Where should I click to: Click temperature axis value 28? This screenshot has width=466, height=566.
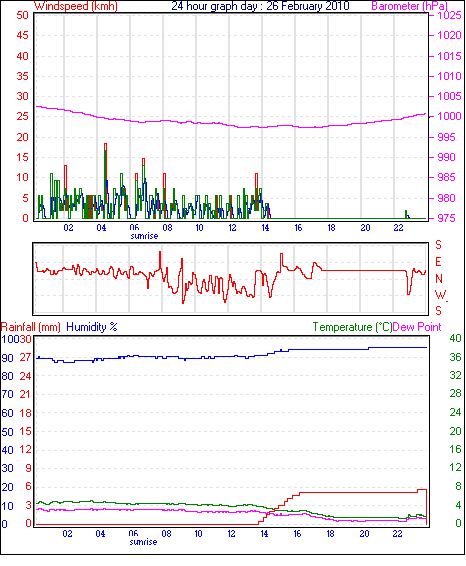click(x=455, y=393)
